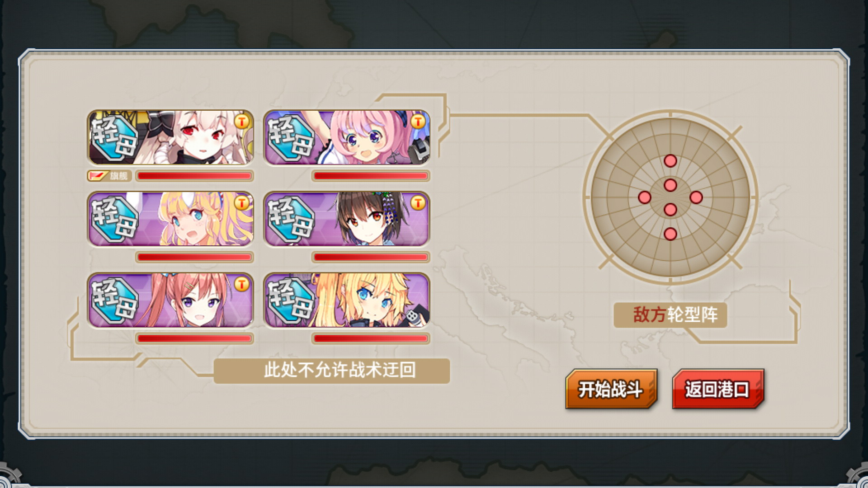Click the T badge on red twin-tail girl card
Screen dimensions: 868x488
pyautogui.click(x=242, y=284)
